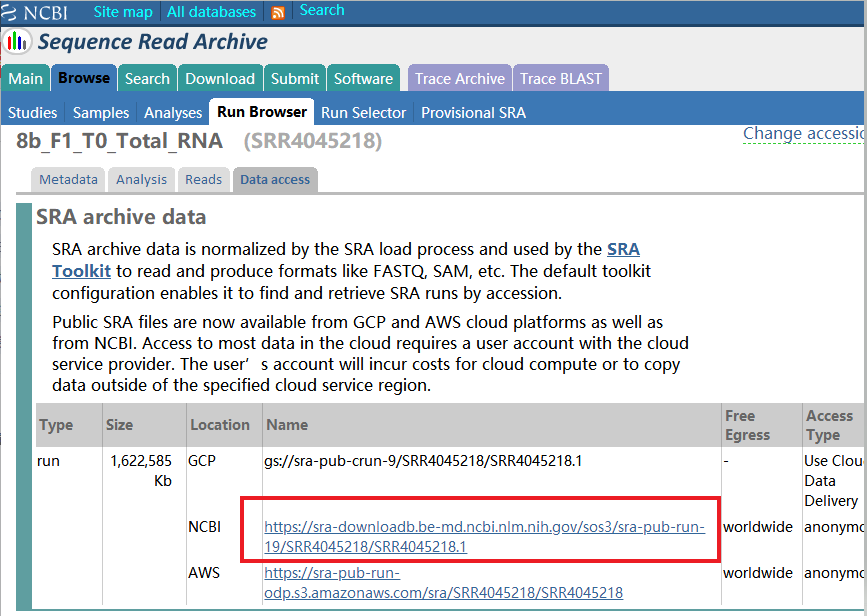The width and height of the screenshot is (867, 616).
Task: Click the NCBI location cell
Action: [x=205, y=526]
